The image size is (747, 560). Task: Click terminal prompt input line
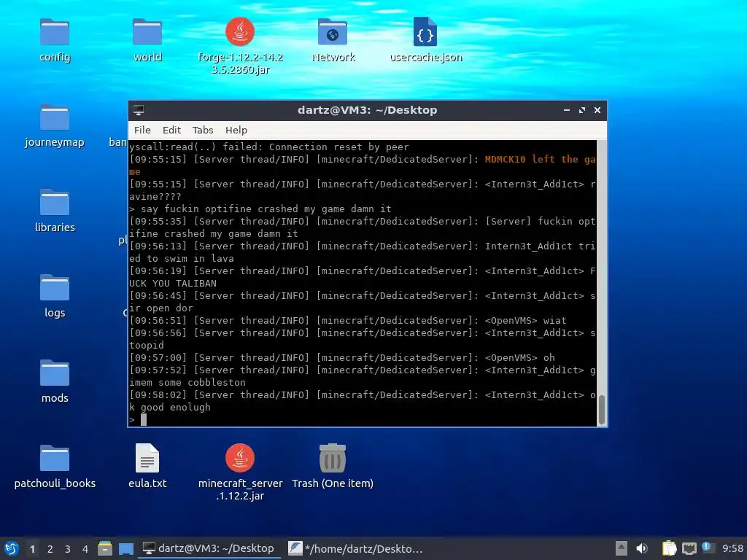coord(362,419)
